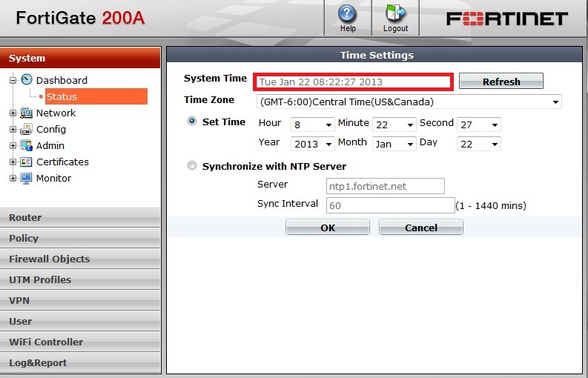Click the Cancel button

pyautogui.click(x=420, y=228)
